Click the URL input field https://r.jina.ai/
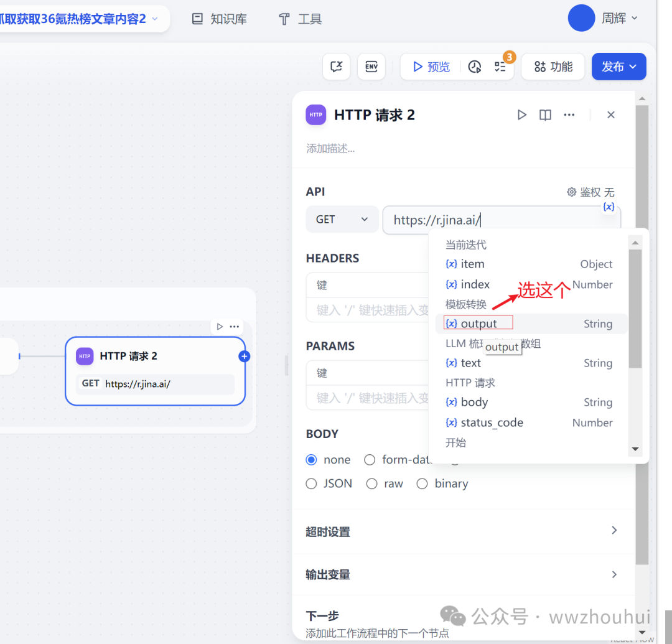Viewport: 672px width, 644px height. [502, 220]
